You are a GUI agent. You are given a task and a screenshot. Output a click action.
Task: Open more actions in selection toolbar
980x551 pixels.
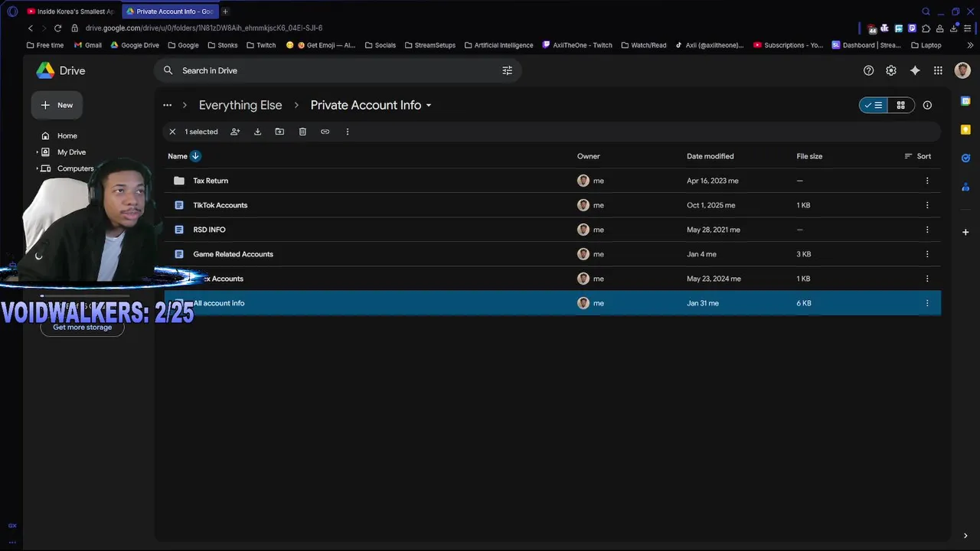coord(347,132)
